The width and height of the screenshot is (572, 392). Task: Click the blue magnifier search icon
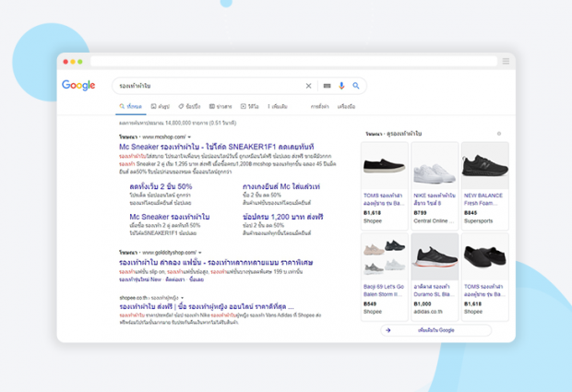point(356,86)
